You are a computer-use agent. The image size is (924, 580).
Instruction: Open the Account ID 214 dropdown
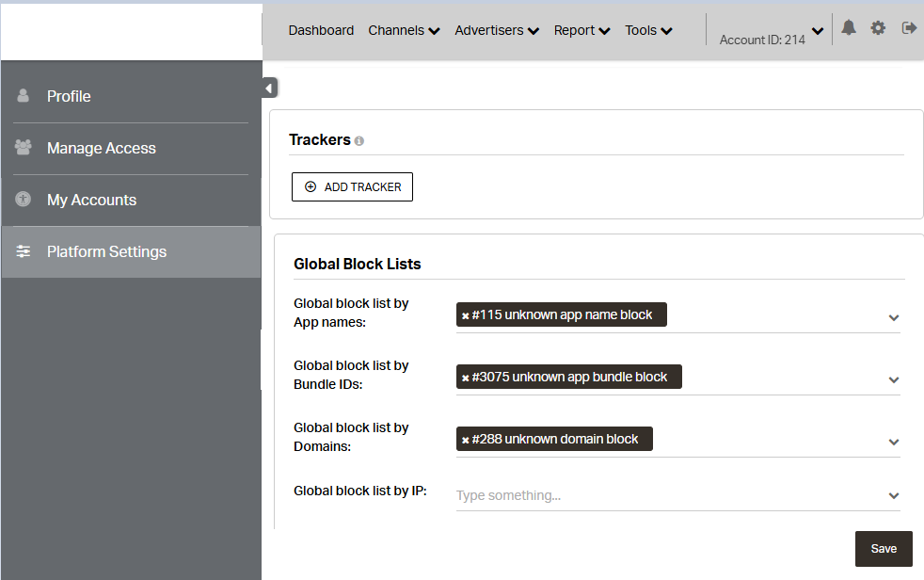(x=817, y=32)
